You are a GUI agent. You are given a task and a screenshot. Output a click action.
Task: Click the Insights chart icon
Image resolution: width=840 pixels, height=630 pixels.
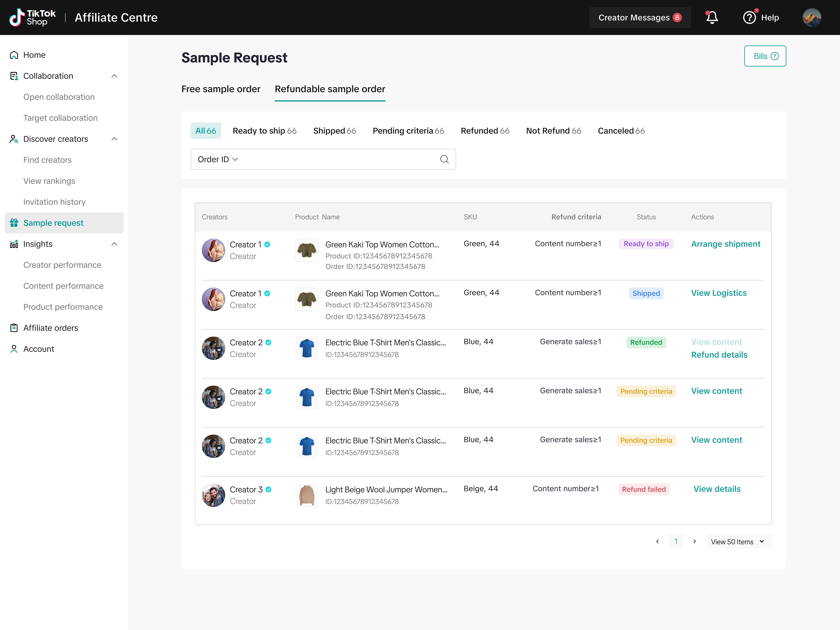[x=14, y=244]
